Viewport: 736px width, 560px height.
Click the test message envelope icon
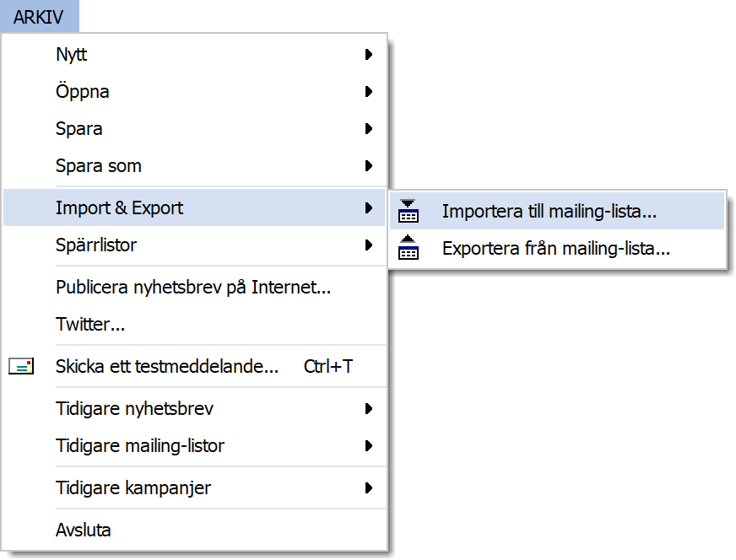pos(21,366)
